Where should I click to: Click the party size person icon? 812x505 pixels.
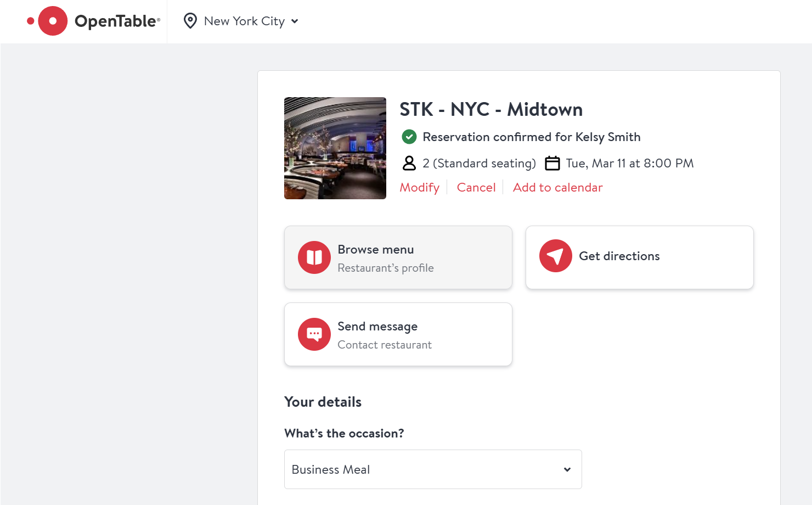[409, 163]
